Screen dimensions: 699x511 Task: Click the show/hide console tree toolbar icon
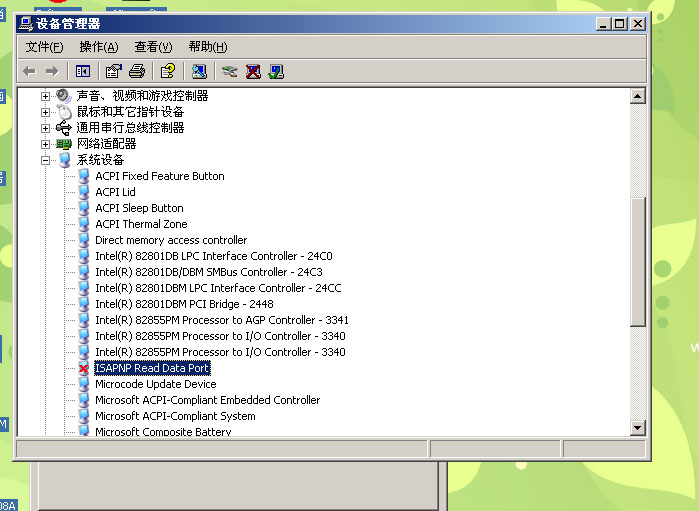pos(83,71)
